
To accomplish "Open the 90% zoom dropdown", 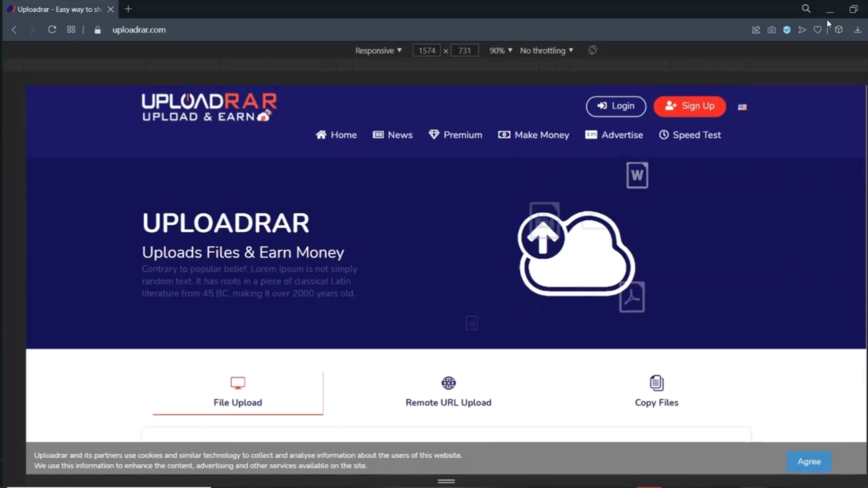I will tap(500, 51).
